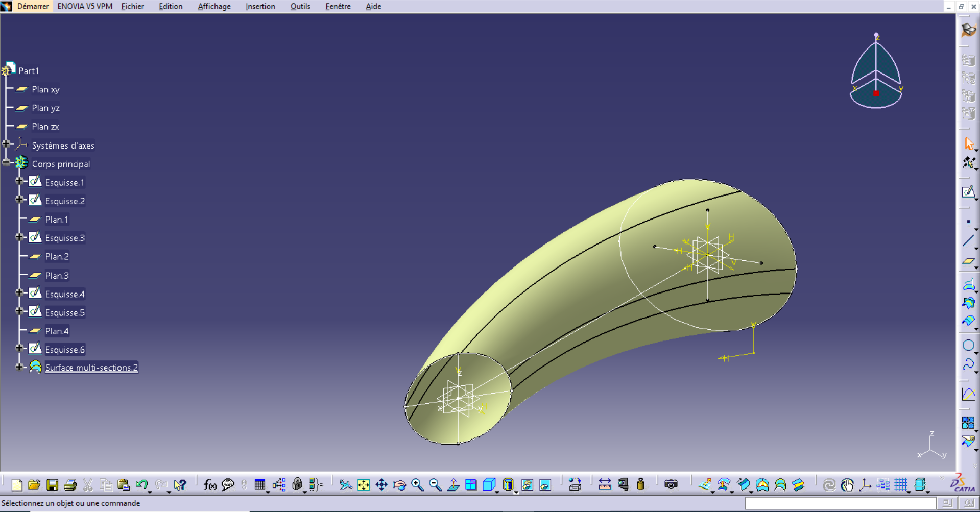Toggle the work-on-support grid icon

[901, 484]
